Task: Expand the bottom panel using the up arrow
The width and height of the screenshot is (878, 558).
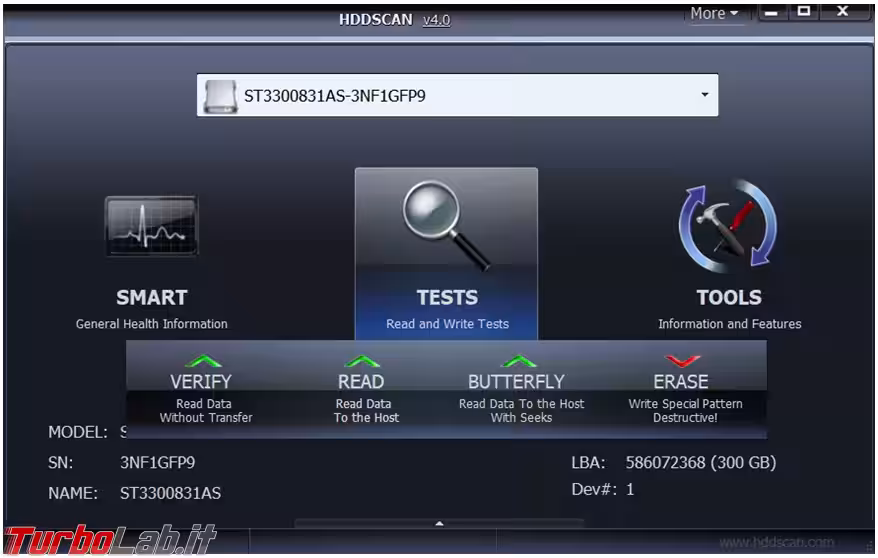Action: click(x=438, y=523)
